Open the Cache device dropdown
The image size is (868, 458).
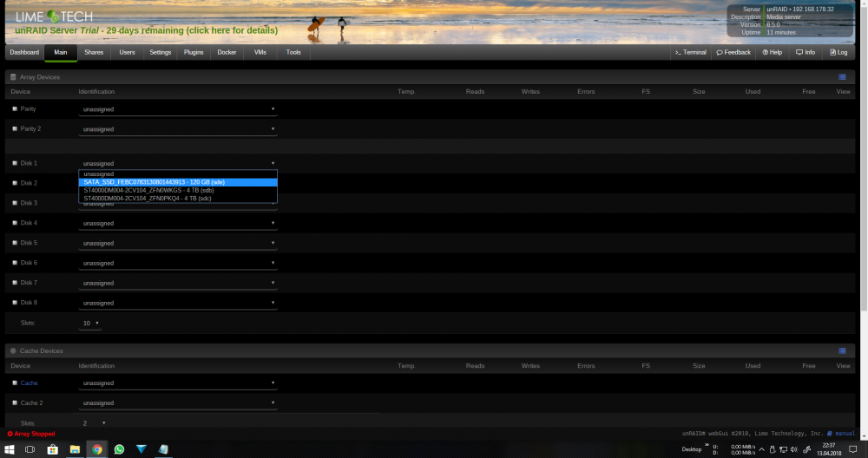click(x=178, y=383)
